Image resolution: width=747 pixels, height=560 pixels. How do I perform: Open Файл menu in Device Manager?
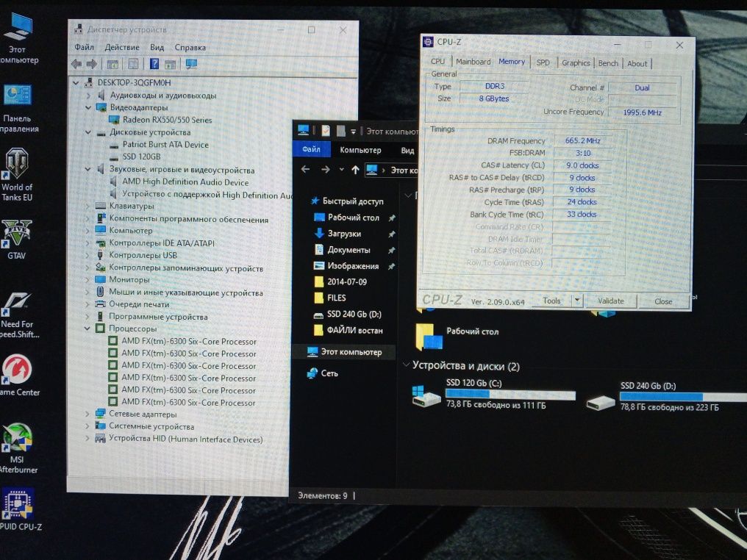coord(84,47)
